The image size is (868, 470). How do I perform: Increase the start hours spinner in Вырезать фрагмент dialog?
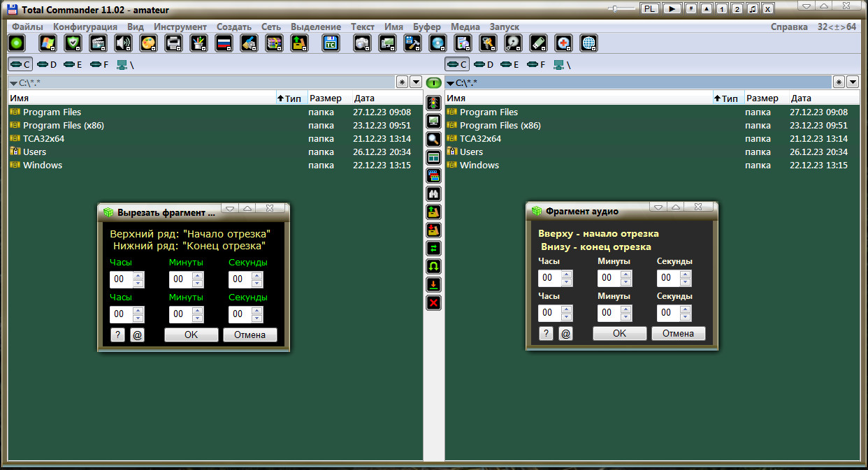(x=138, y=275)
